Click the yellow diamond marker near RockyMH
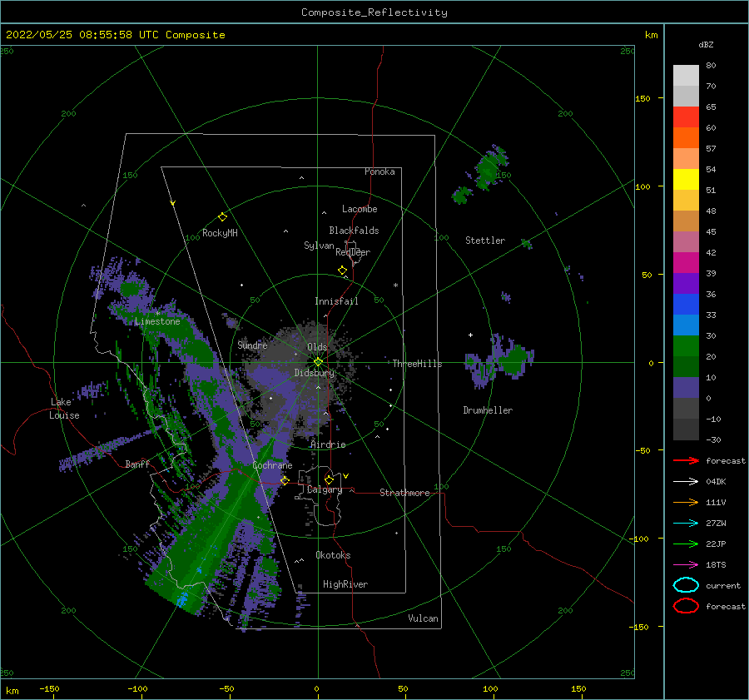 (222, 217)
